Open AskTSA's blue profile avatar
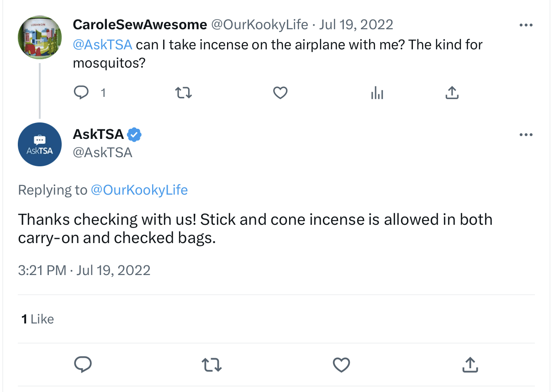 [x=40, y=144]
